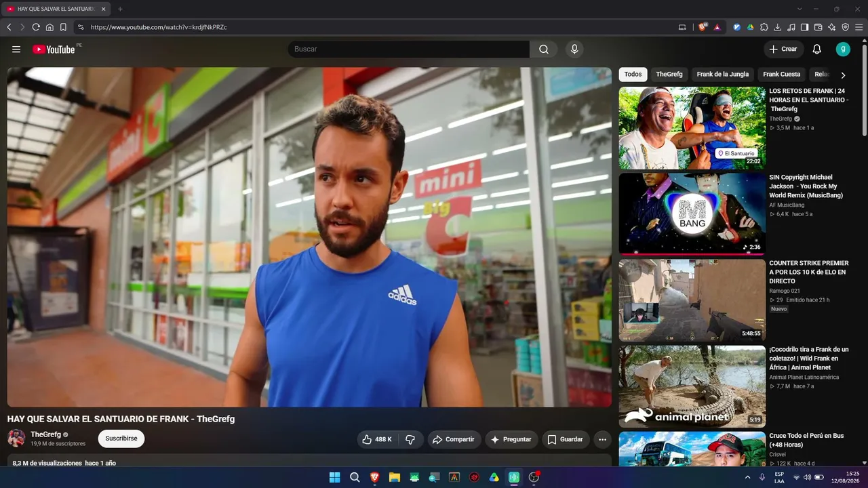Click the Preguntar button
The width and height of the screenshot is (868, 488).
511,439
